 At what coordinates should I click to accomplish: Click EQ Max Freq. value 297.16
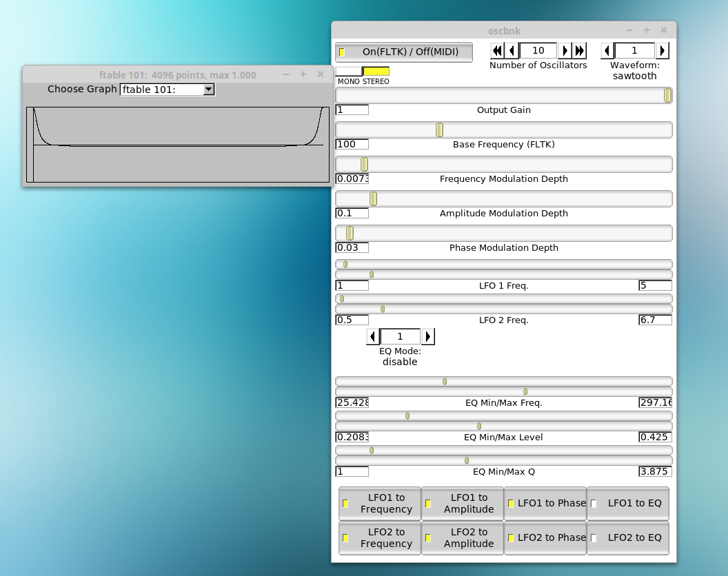click(x=655, y=402)
